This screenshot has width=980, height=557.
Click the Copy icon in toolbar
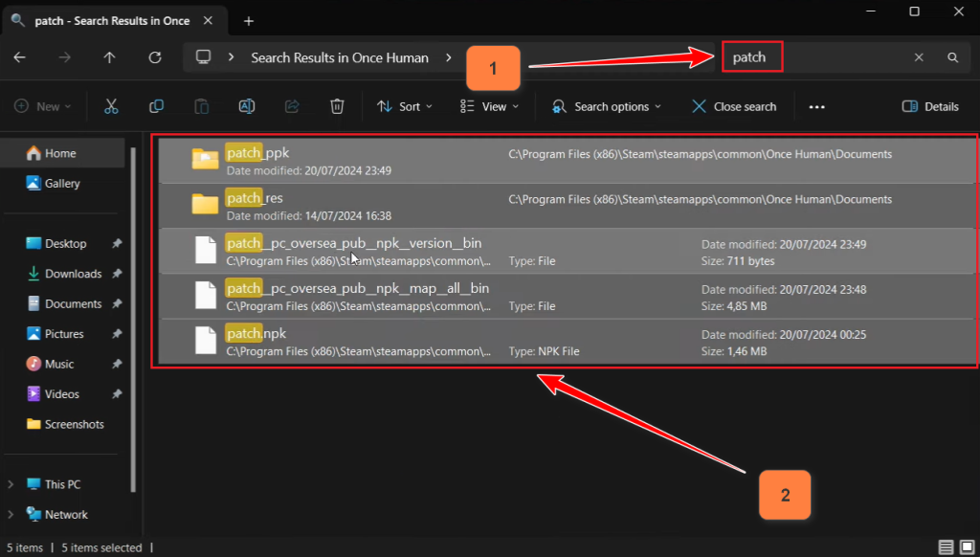pos(156,106)
